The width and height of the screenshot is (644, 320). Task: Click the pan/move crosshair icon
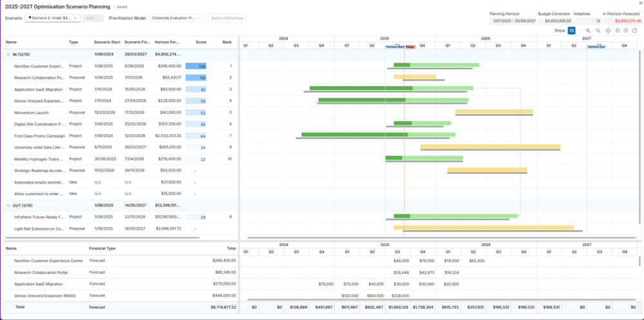pyautogui.click(x=608, y=30)
